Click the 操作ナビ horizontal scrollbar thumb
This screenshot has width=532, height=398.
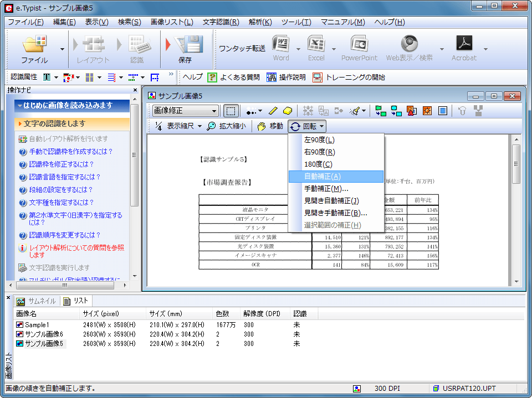pos(65,286)
